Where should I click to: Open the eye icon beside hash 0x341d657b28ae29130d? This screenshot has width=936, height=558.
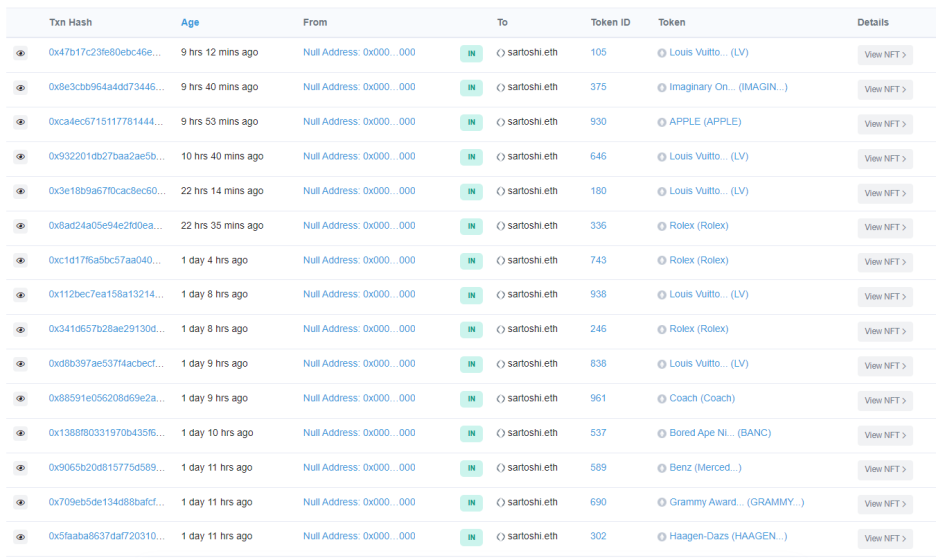[x=20, y=330]
